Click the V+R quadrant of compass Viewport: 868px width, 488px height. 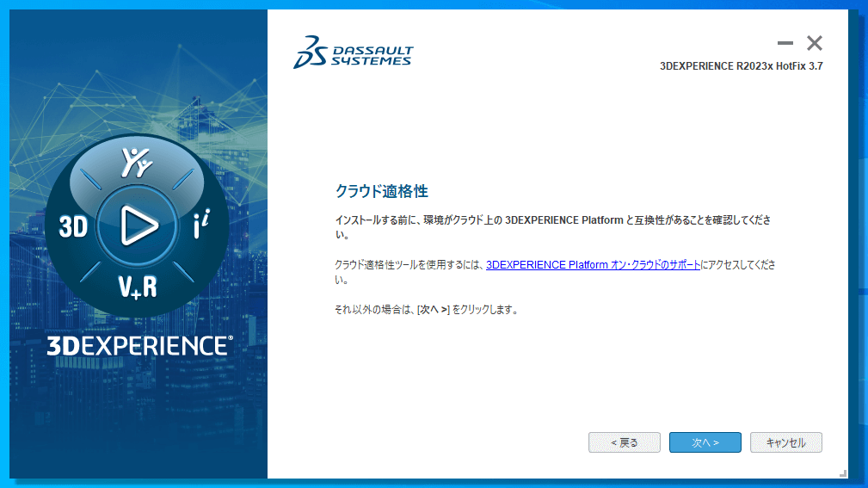[x=138, y=287]
